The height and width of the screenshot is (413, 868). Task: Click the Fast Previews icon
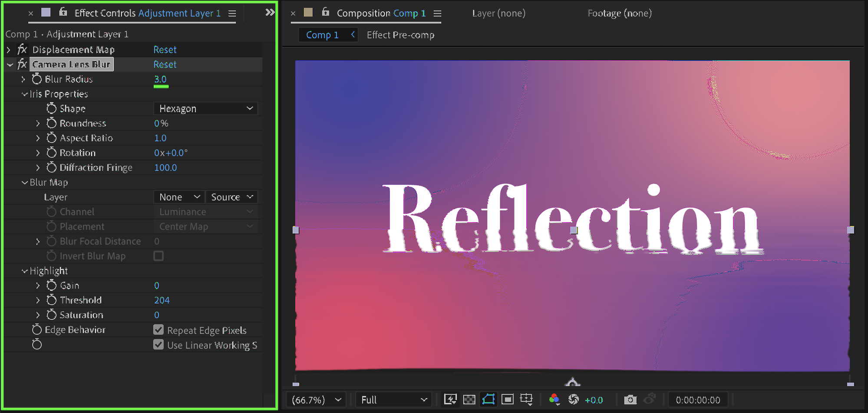pos(450,400)
